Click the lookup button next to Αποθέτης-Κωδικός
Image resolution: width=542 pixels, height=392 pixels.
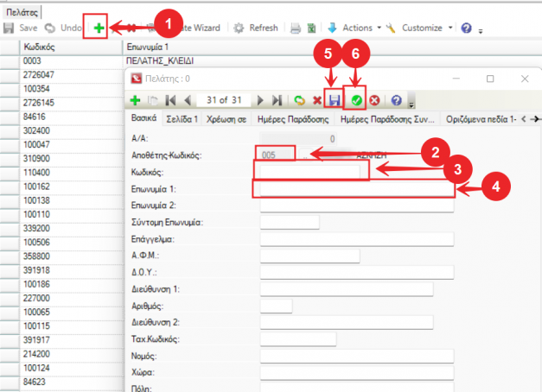[x=305, y=155]
